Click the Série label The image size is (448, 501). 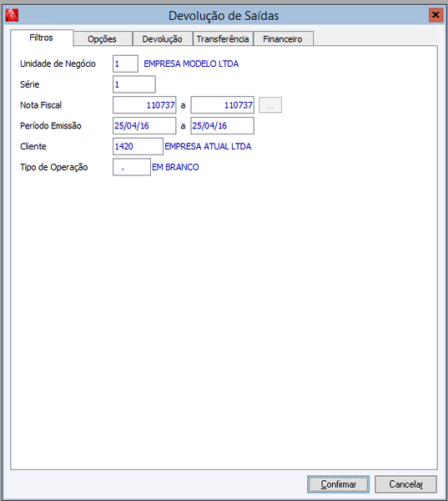[x=29, y=84]
